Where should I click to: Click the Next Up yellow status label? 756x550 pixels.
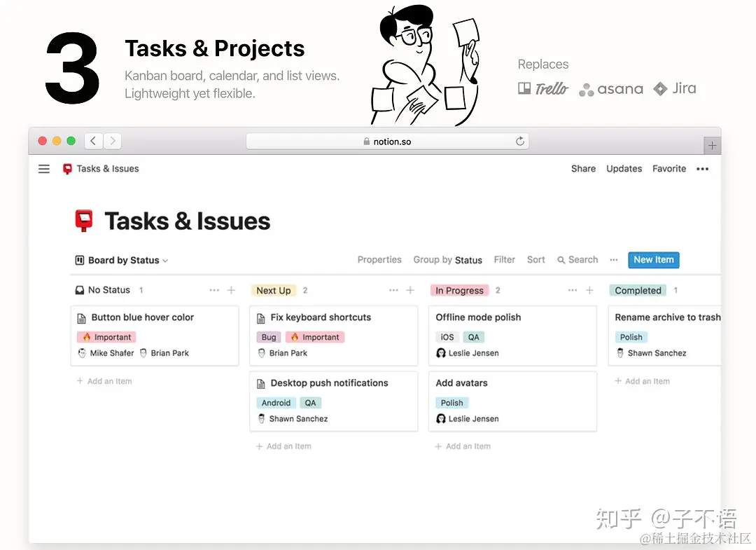pyautogui.click(x=274, y=291)
